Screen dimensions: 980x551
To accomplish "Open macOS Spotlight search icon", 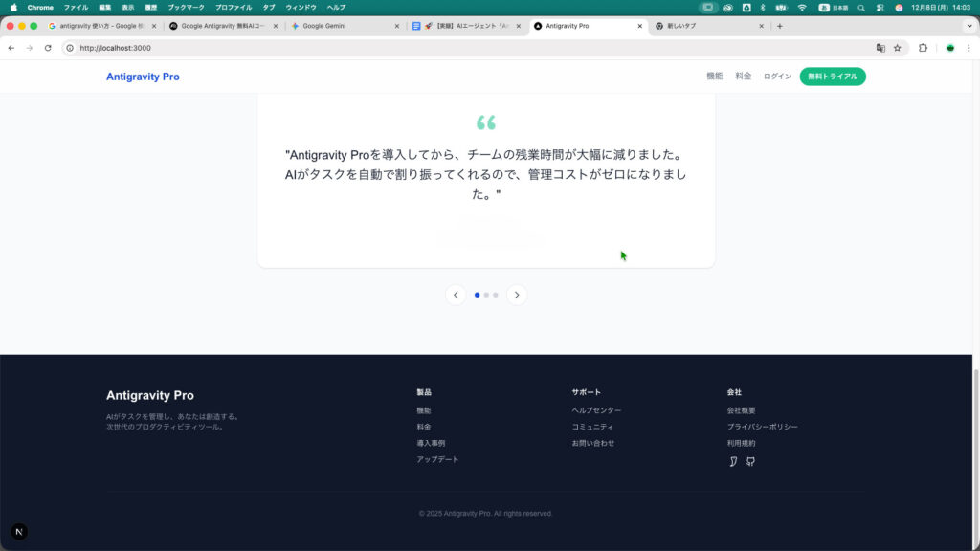I will pyautogui.click(x=861, y=8).
